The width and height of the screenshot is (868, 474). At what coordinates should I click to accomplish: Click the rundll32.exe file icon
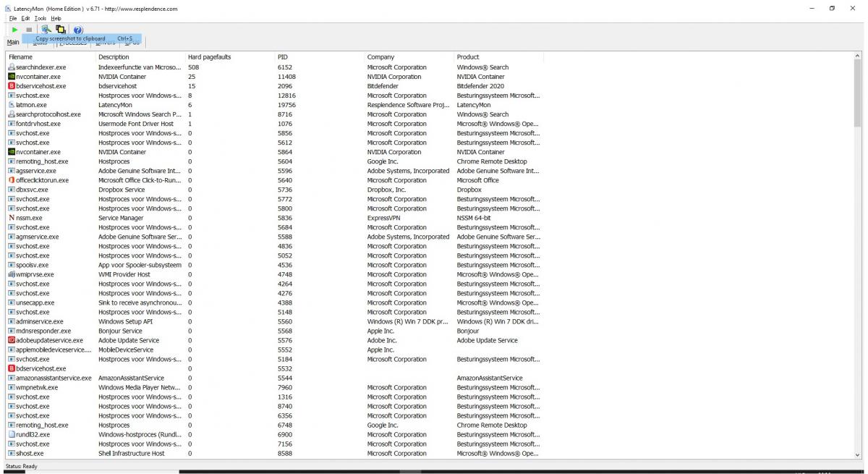[x=12, y=435]
